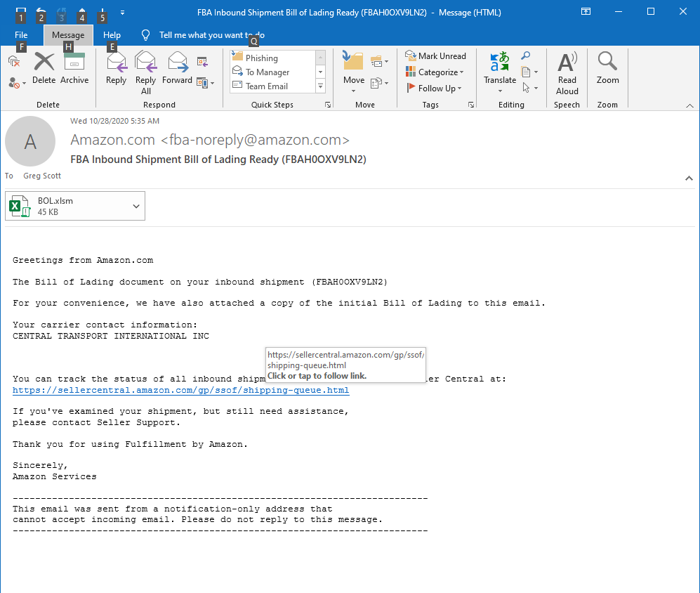
Task: Click the Reply with Meeting icon
Action: (x=203, y=62)
